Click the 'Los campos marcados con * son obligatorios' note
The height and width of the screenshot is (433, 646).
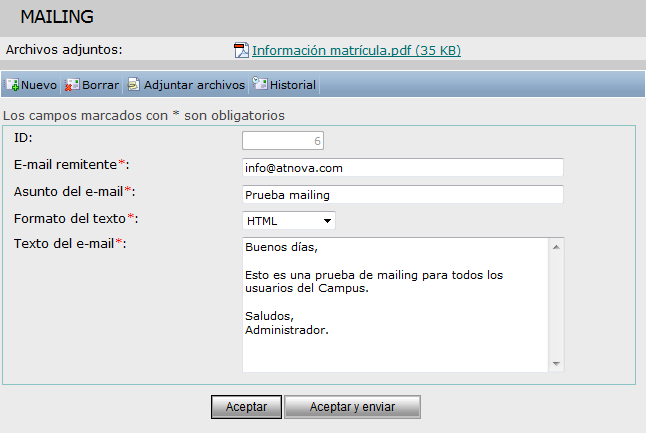click(144, 115)
